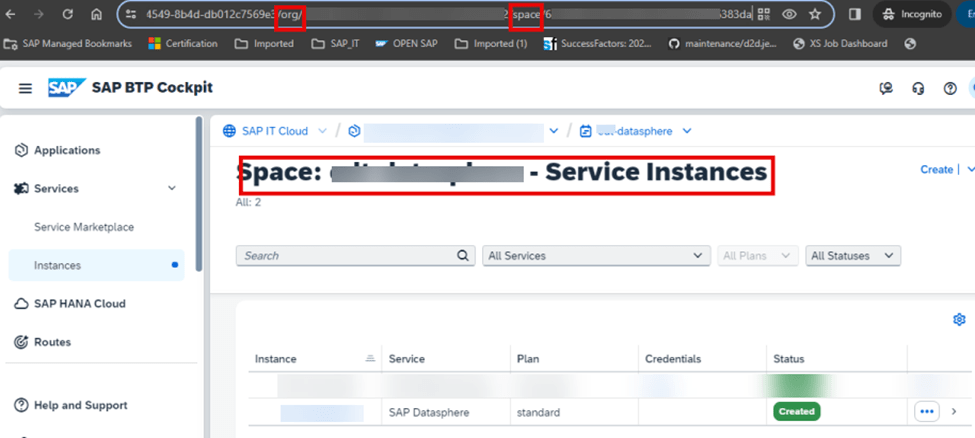The image size is (975, 438).
Task: Open the QR code icon in address bar
Action: tap(764, 14)
